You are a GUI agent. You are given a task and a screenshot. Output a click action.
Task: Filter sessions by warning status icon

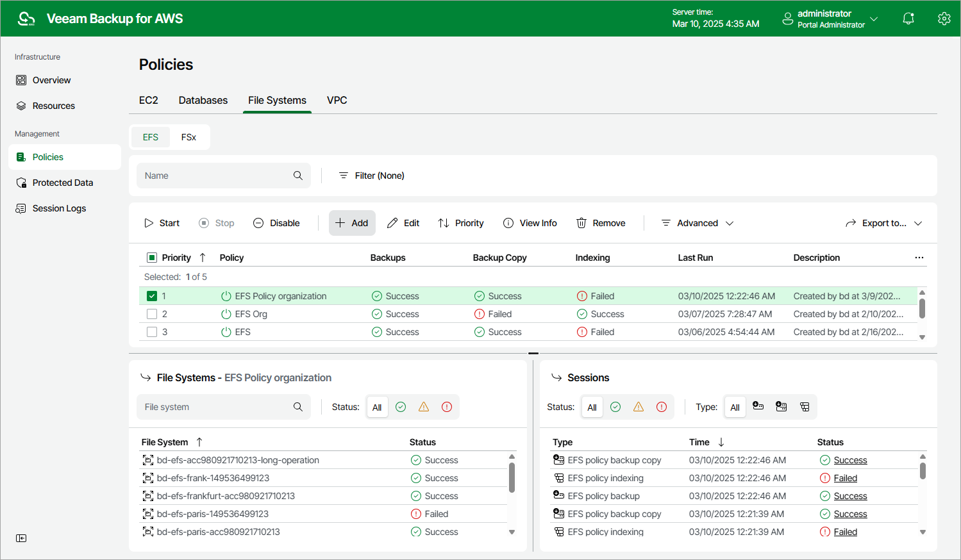pyautogui.click(x=639, y=407)
